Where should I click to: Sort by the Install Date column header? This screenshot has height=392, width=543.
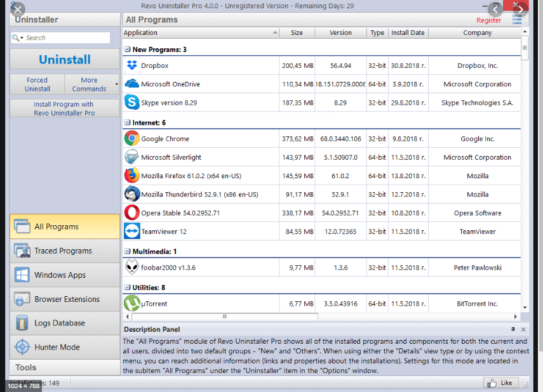(408, 32)
